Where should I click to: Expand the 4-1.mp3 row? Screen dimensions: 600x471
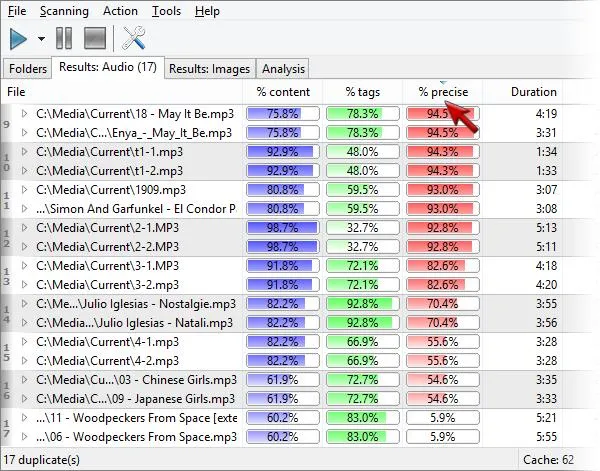click(24, 342)
